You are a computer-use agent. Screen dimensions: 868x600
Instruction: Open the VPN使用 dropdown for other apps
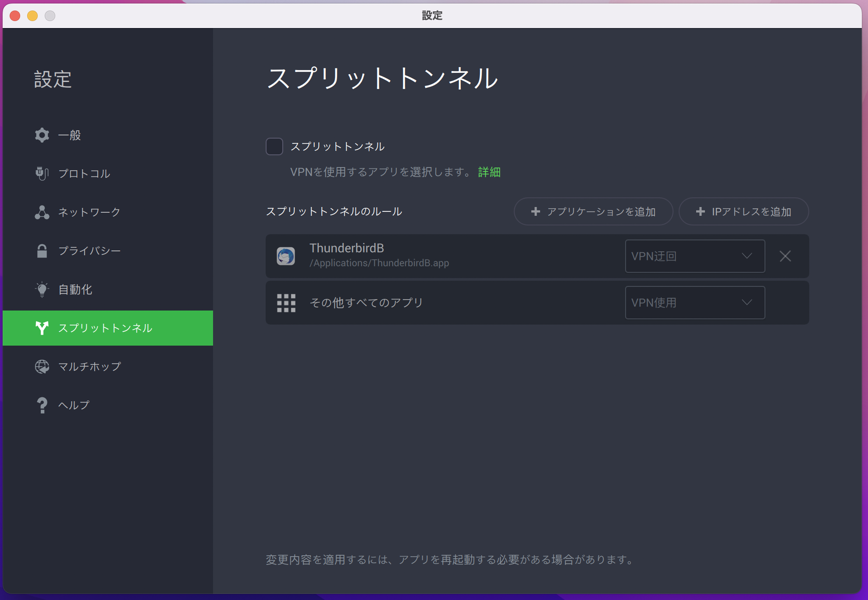coord(695,303)
